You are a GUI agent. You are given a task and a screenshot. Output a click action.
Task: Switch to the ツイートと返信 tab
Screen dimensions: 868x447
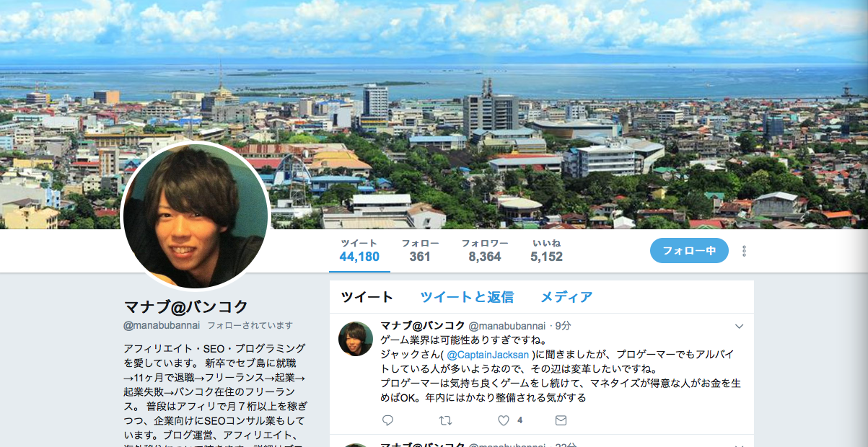[467, 297]
